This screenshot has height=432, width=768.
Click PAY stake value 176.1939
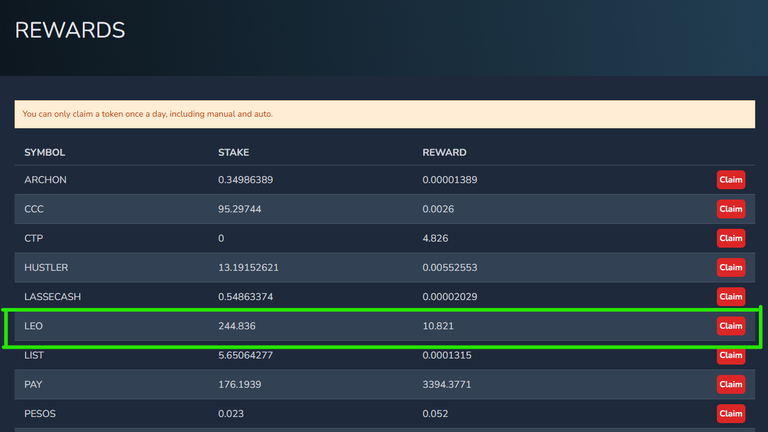240,384
